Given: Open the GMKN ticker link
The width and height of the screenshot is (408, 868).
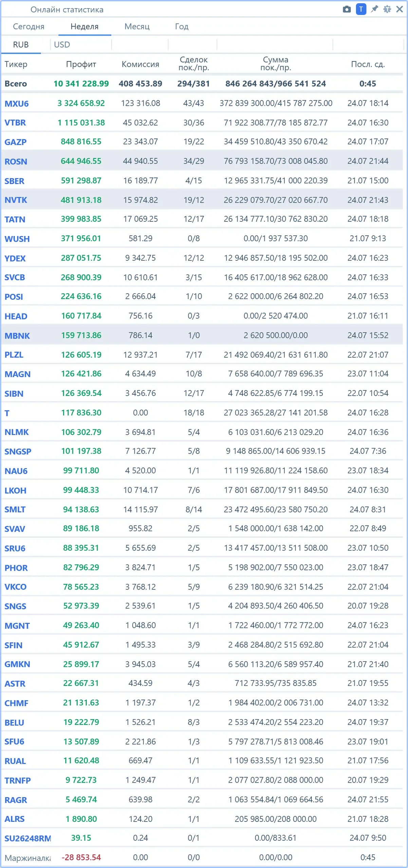Looking at the screenshot, I should tap(17, 664).
